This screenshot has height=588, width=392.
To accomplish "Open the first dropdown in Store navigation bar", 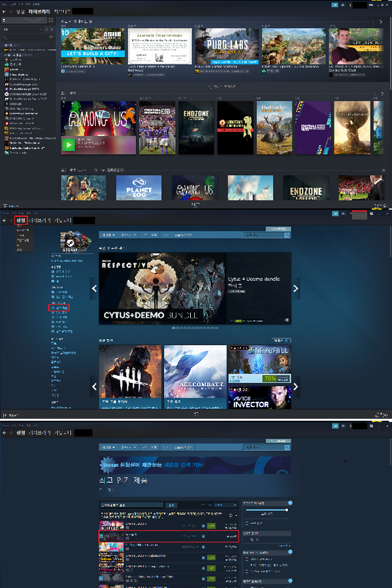I will point(108,235).
